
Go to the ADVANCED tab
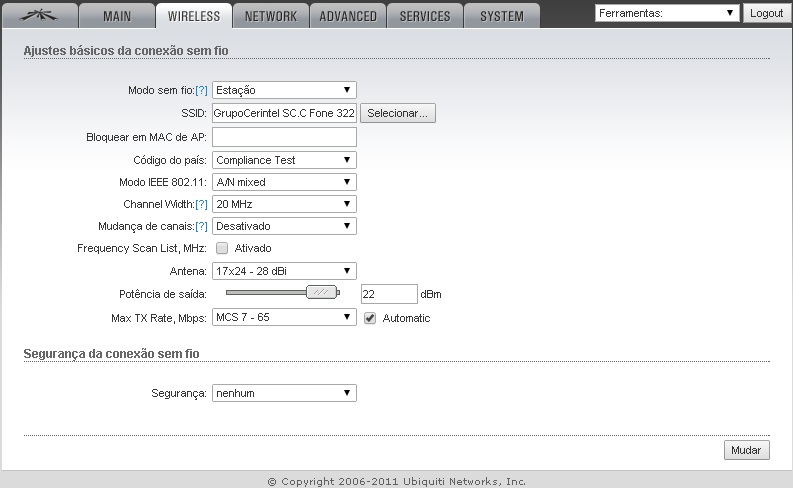(x=348, y=16)
